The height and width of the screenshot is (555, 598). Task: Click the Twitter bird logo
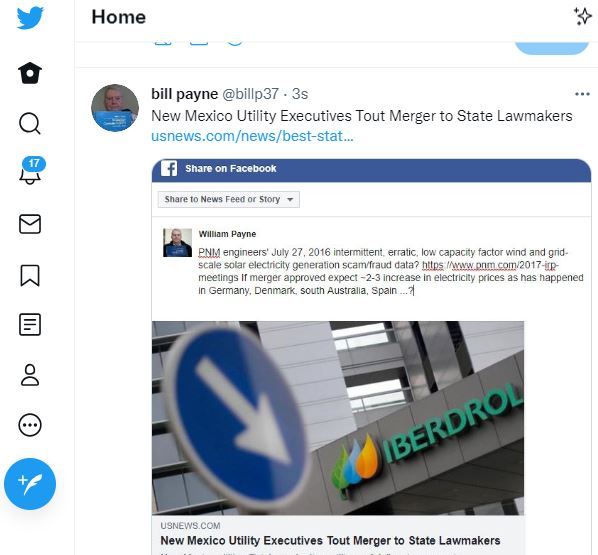point(30,18)
